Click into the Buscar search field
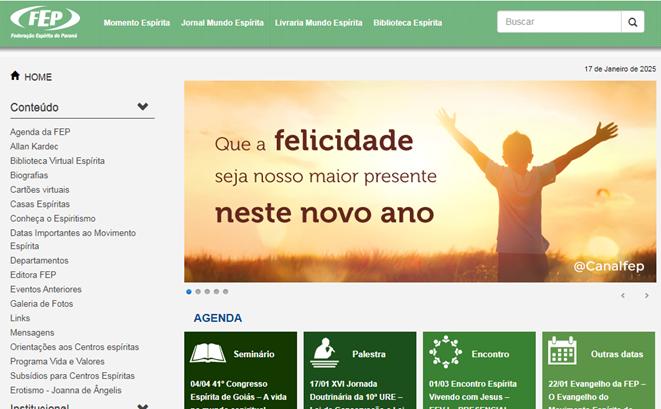This screenshot has height=409, width=661. (559, 22)
